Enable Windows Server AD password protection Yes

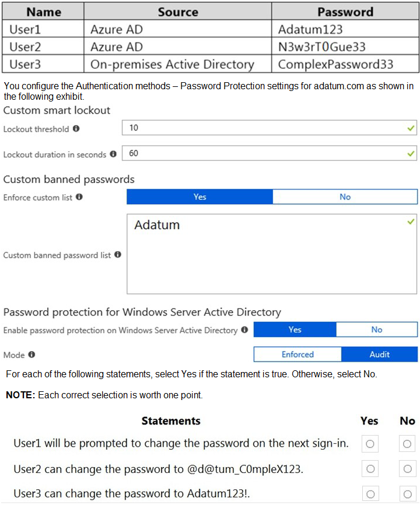click(295, 329)
